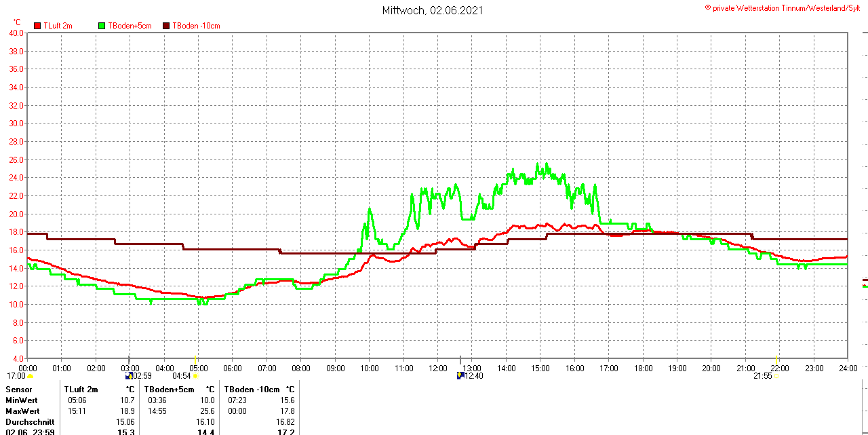Click the Mittwoch, 02.06.2021 chart title

click(x=433, y=10)
